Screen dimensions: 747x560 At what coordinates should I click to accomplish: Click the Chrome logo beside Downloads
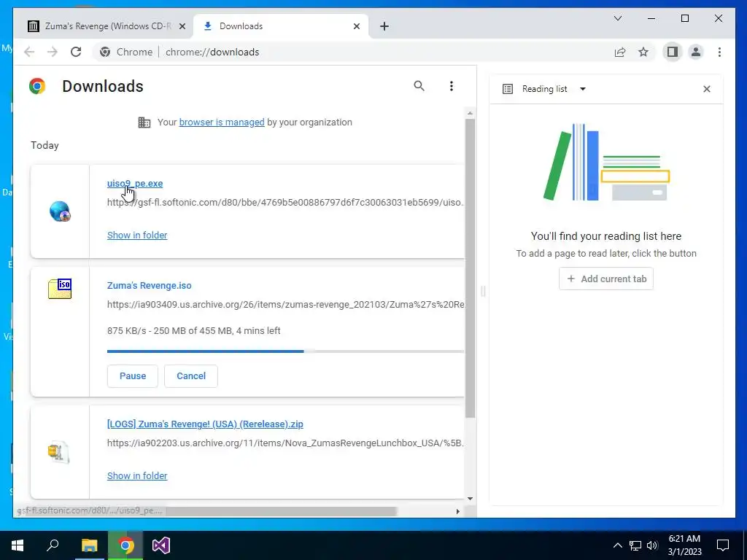click(37, 86)
